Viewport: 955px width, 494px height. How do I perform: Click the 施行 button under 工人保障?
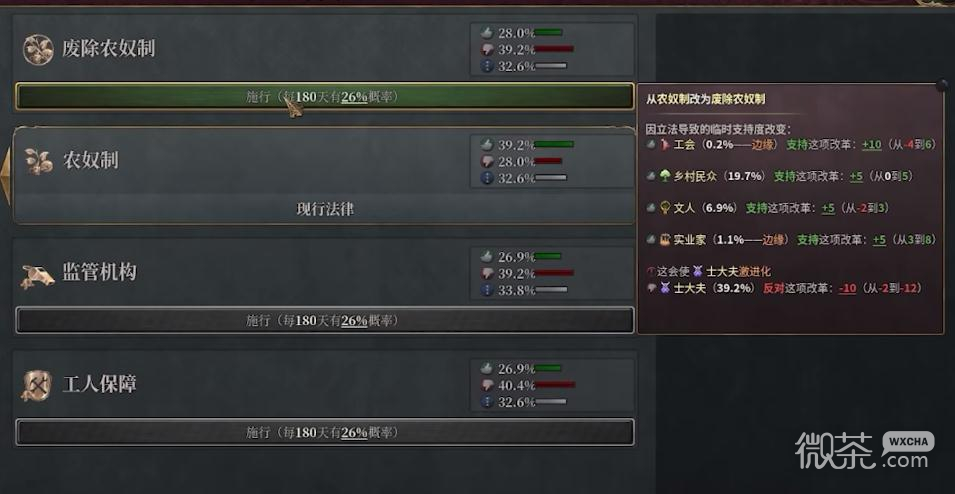pyautogui.click(x=325, y=432)
